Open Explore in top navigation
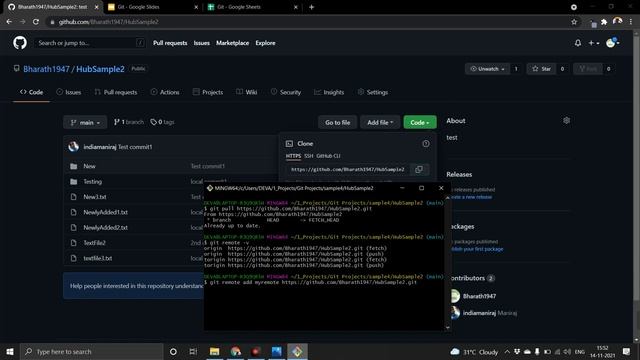 coord(265,43)
